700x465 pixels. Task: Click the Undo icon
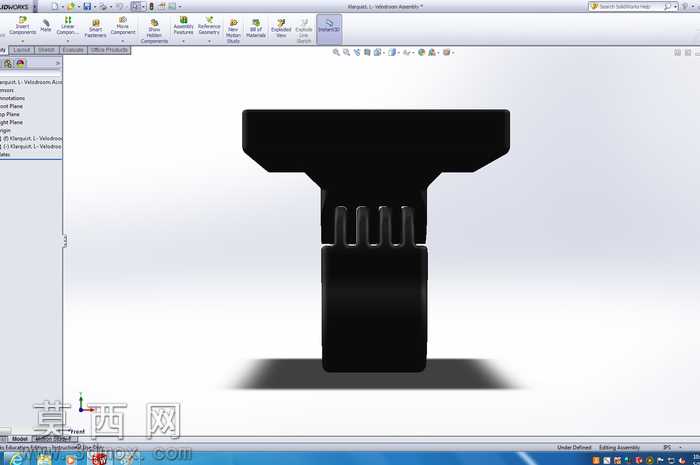click(119, 6)
